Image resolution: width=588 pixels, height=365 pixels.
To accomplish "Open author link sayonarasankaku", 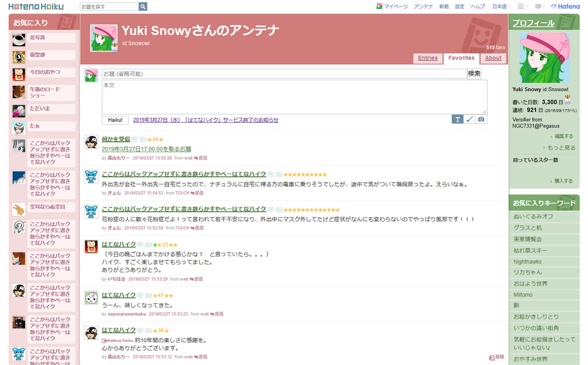I will 127,314.
